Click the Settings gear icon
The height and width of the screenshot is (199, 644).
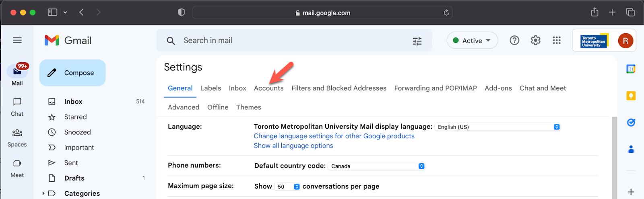point(535,40)
